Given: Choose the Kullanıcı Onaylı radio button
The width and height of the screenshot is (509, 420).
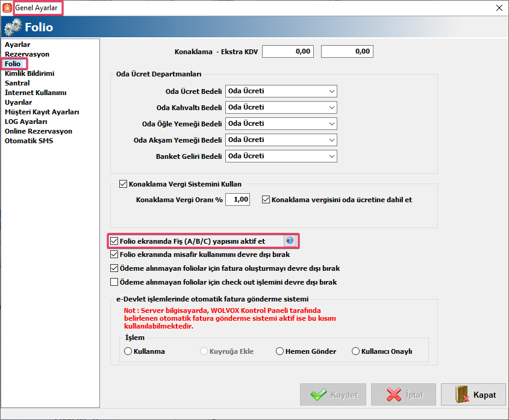Looking at the screenshot, I should (355, 351).
